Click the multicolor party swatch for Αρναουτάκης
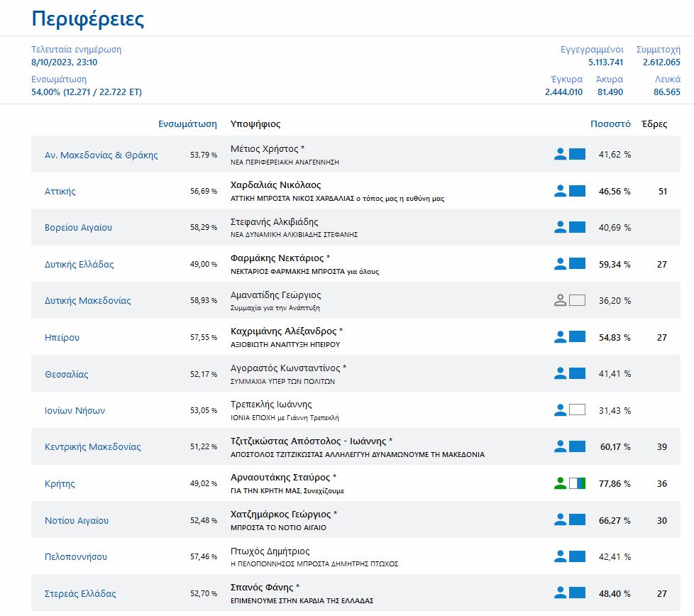The width and height of the screenshot is (694, 616). click(577, 483)
